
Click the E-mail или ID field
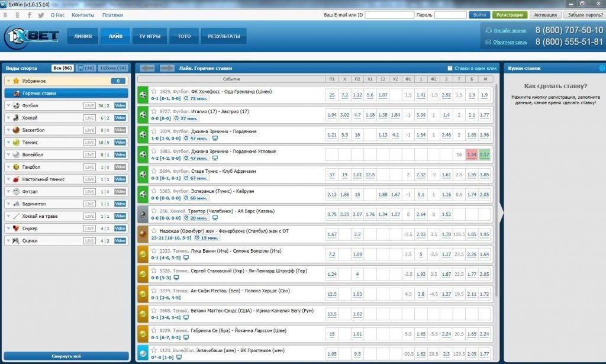click(x=389, y=15)
